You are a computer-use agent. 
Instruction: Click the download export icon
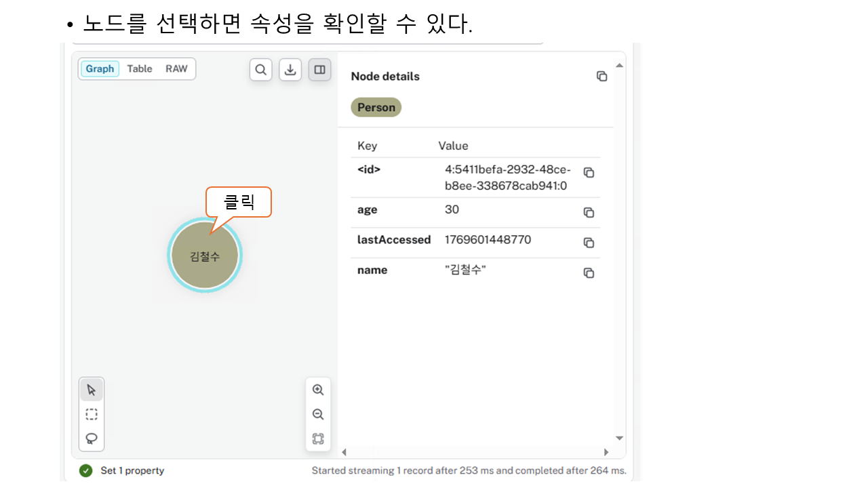click(x=290, y=70)
